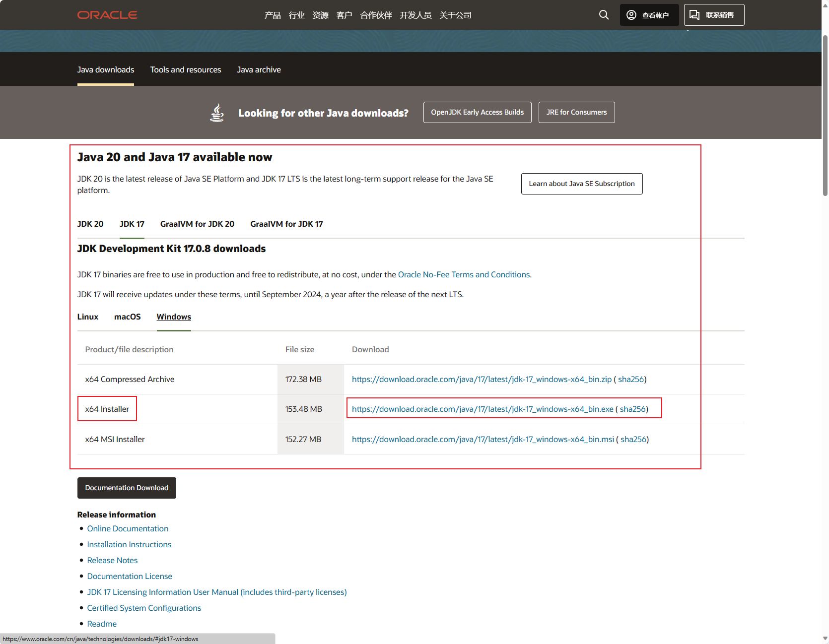Open sha256 link for MSI installer

click(633, 439)
